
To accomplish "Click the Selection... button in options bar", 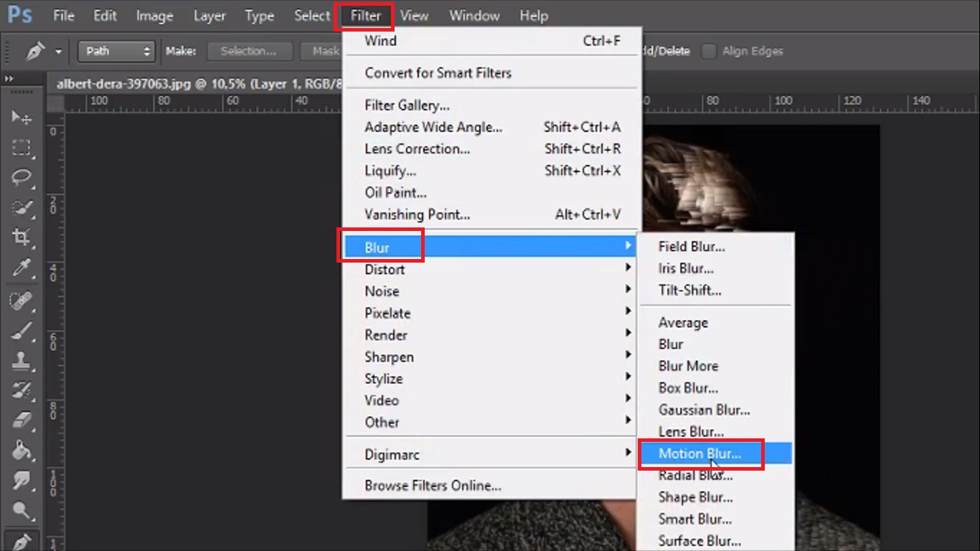I will pos(249,51).
